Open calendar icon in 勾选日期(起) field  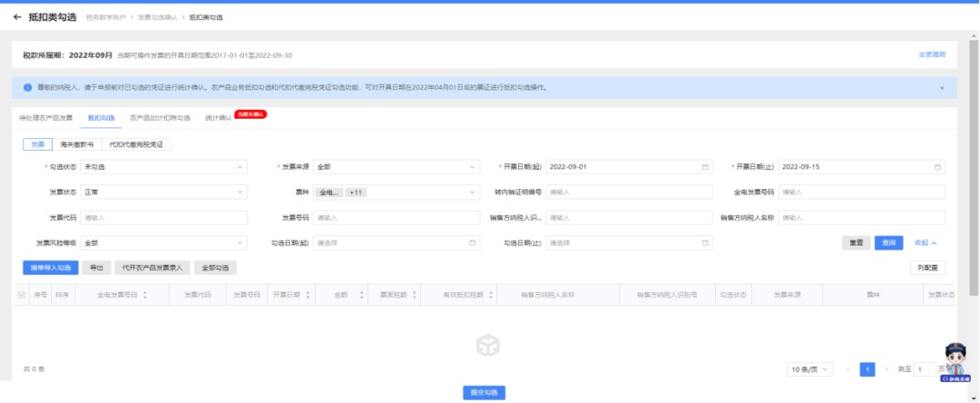click(x=473, y=243)
